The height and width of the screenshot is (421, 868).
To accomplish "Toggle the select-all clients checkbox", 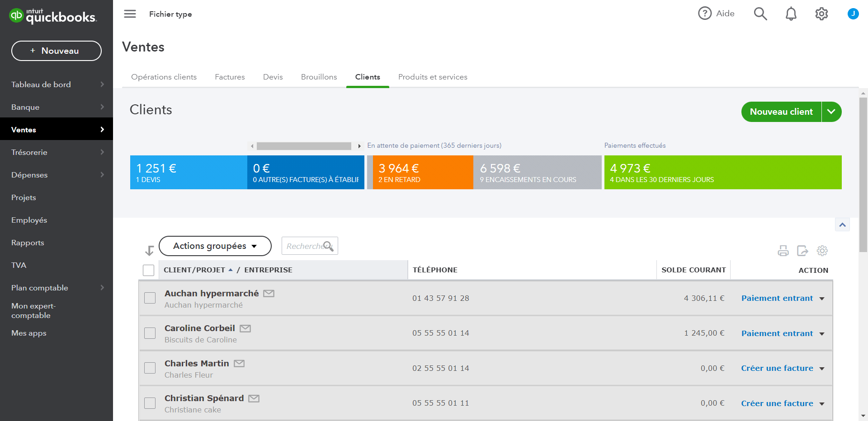I will (148, 270).
